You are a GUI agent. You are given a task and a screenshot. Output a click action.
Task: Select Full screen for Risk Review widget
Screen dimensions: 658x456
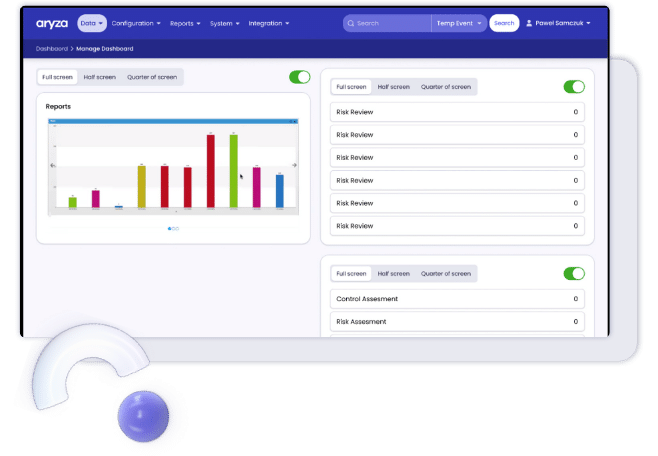click(x=351, y=87)
